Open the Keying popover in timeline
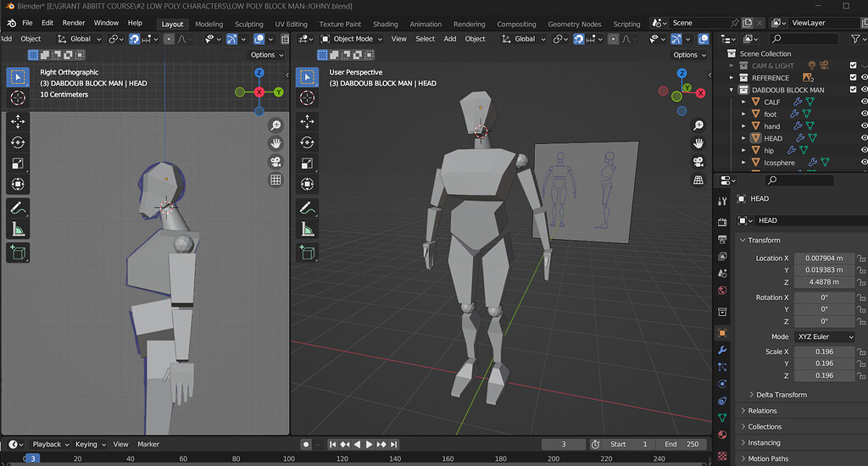Image resolution: width=868 pixels, height=466 pixels. tap(90, 444)
